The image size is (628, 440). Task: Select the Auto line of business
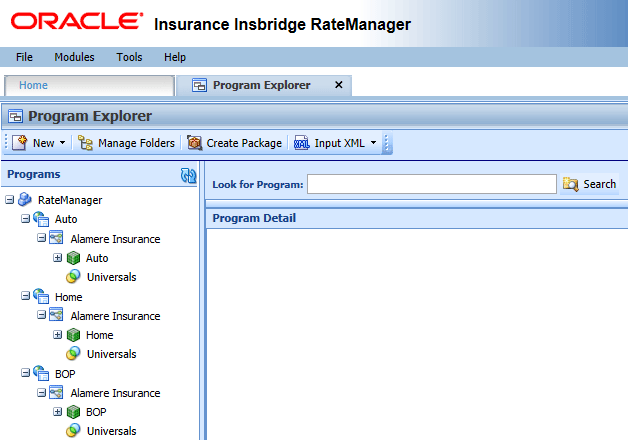[66, 219]
